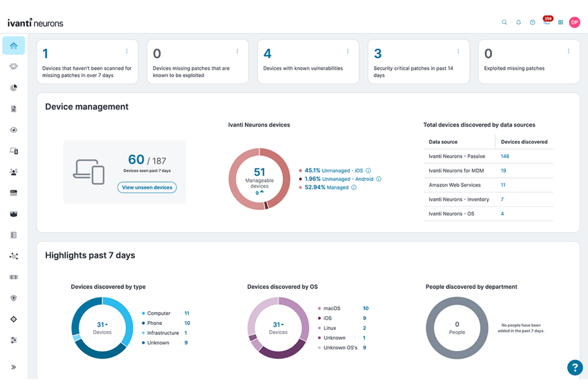
Task: Click the Ivanti Neurons - Passive row label
Action: point(456,156)
